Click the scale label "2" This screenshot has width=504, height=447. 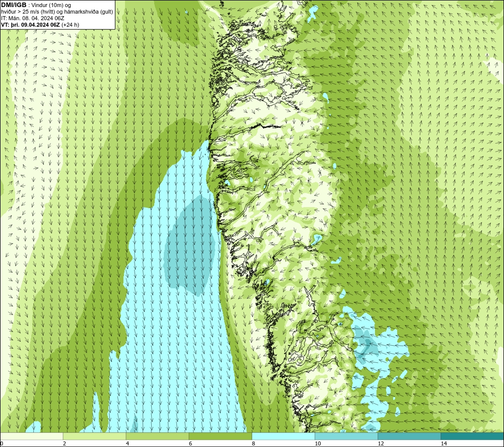65,443
